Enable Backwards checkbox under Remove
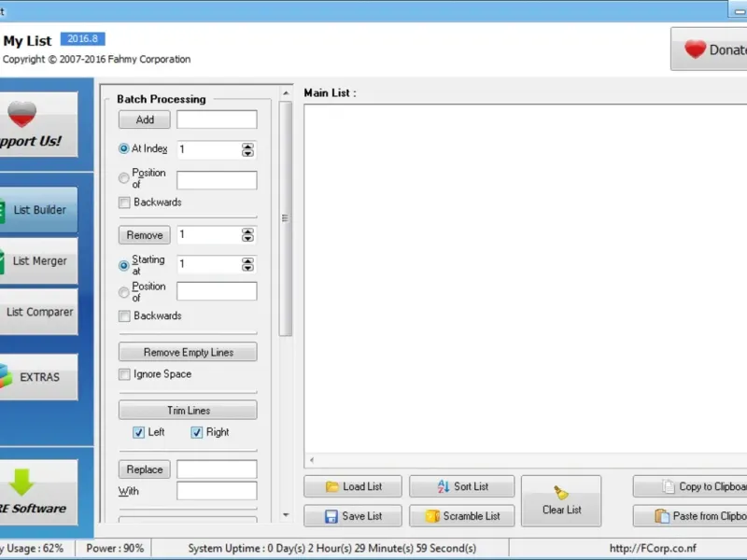This screenshot has width=747, height=560. (124, 316)
